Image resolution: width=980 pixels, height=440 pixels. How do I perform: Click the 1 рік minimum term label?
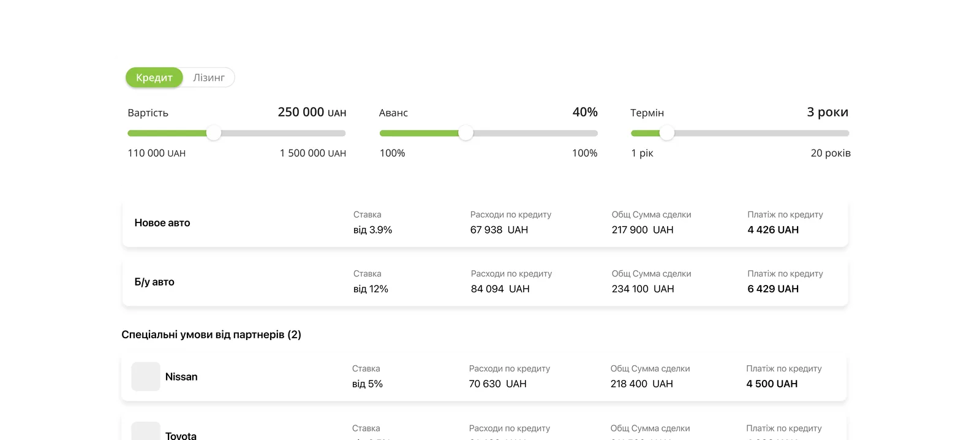[643, 153]
